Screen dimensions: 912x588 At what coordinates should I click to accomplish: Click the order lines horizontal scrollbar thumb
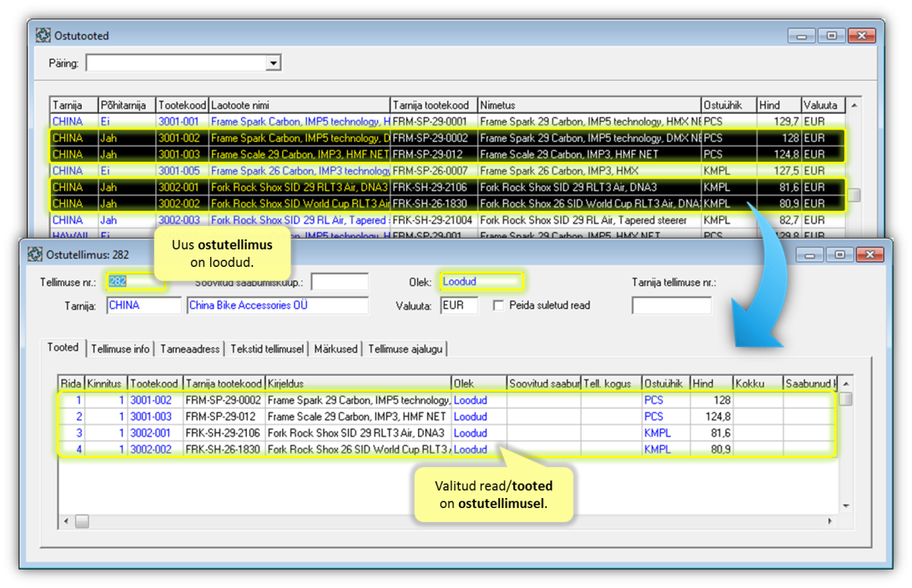[82, 521]
